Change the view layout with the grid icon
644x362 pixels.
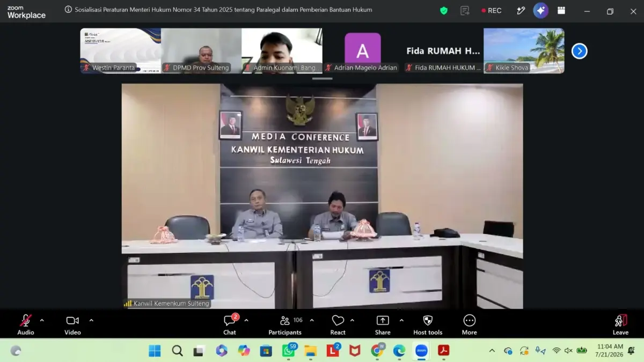[561, 11]
